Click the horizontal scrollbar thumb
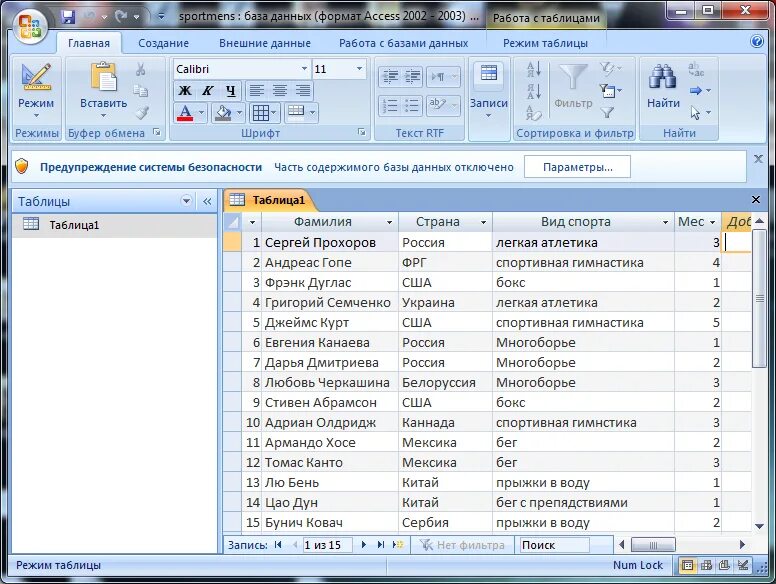Viewport: 776px width, 584px height. 653,545
